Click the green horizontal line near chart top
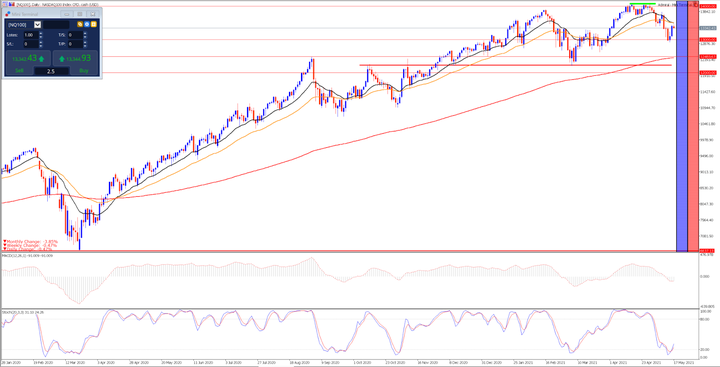The image size is (720, 367). pos(642,4)
